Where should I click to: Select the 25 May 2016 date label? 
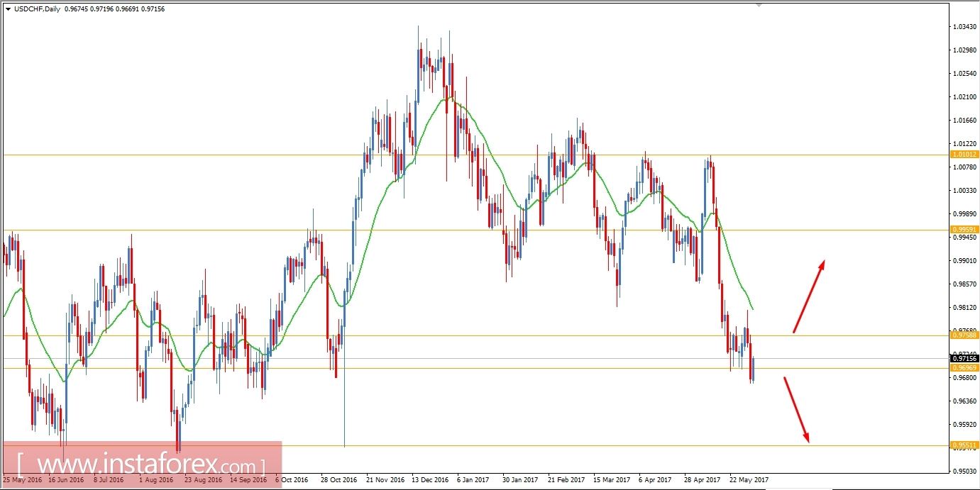click(x=21, y=479)
